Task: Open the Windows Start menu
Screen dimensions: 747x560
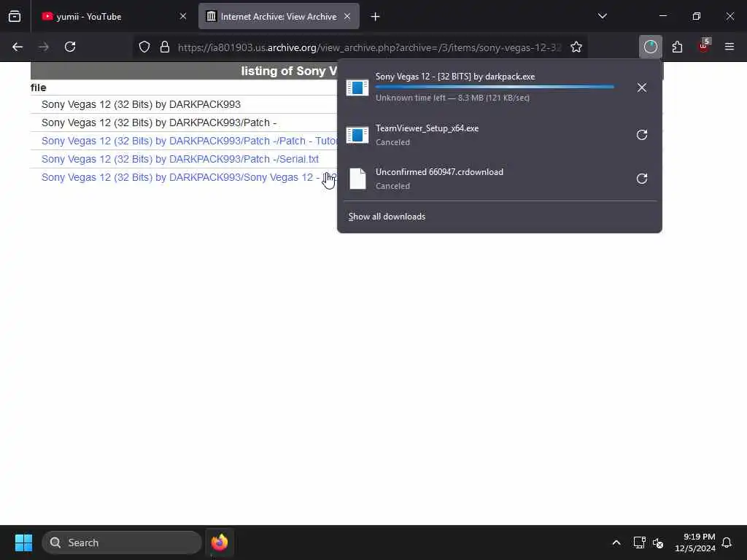Action: pos(23,542)
